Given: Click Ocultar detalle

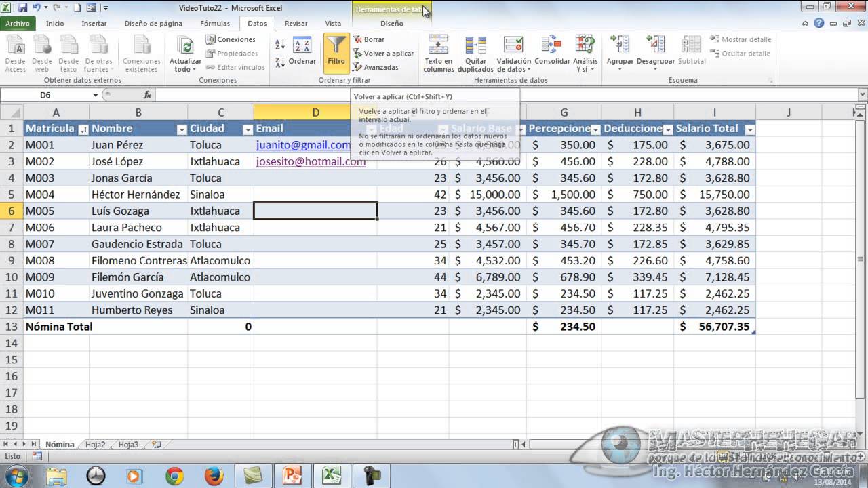Looking at the screenshot, I should point(741,54).
